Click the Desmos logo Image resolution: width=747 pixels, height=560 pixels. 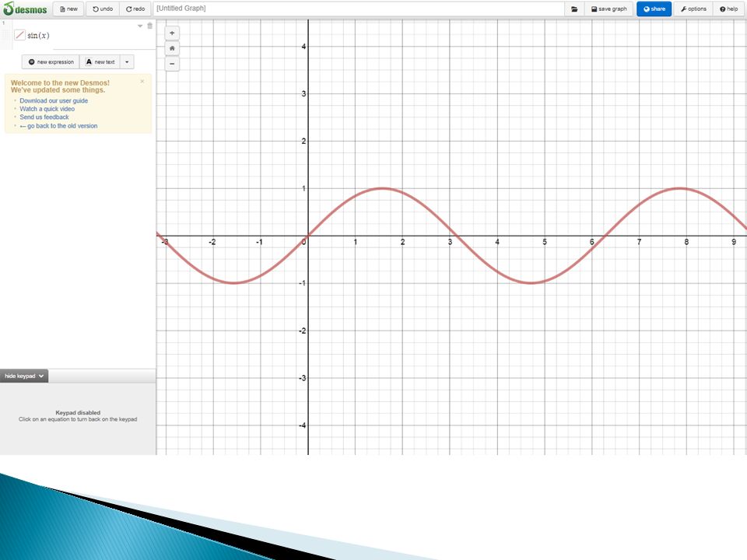click(25, 9)
